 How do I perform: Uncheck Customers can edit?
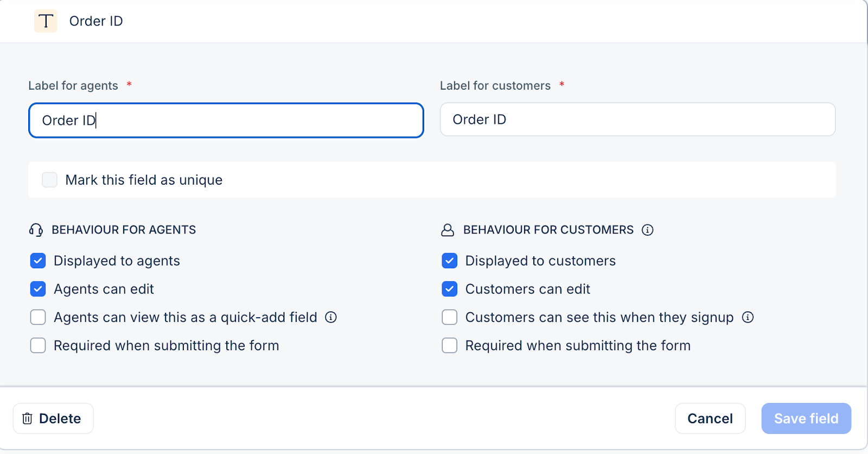(x=450, y=289)
